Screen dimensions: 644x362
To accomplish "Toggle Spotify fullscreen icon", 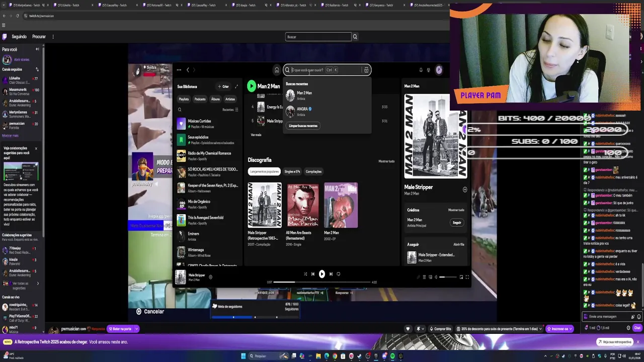I will pyautogui.click(x=467, y=277).
